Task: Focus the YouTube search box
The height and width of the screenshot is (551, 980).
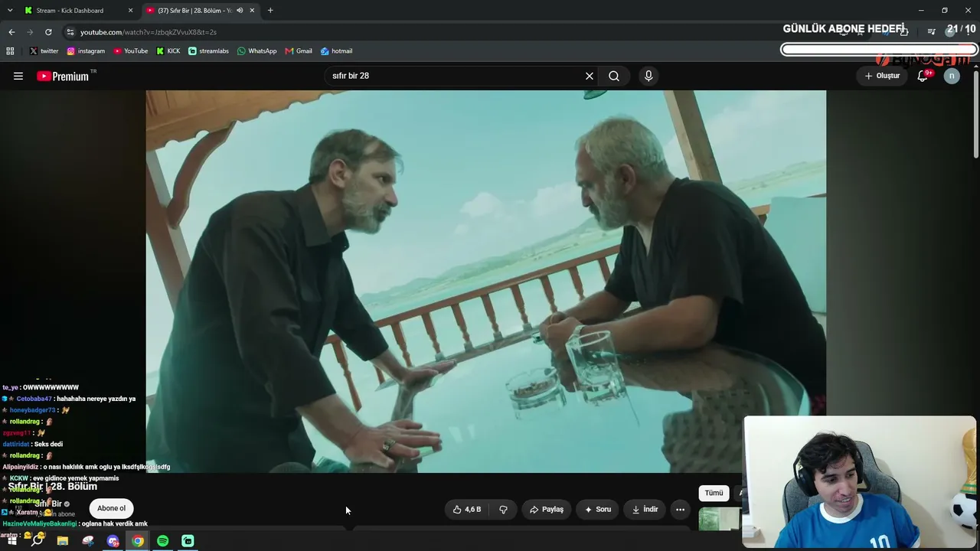Action: coord(456,76)
